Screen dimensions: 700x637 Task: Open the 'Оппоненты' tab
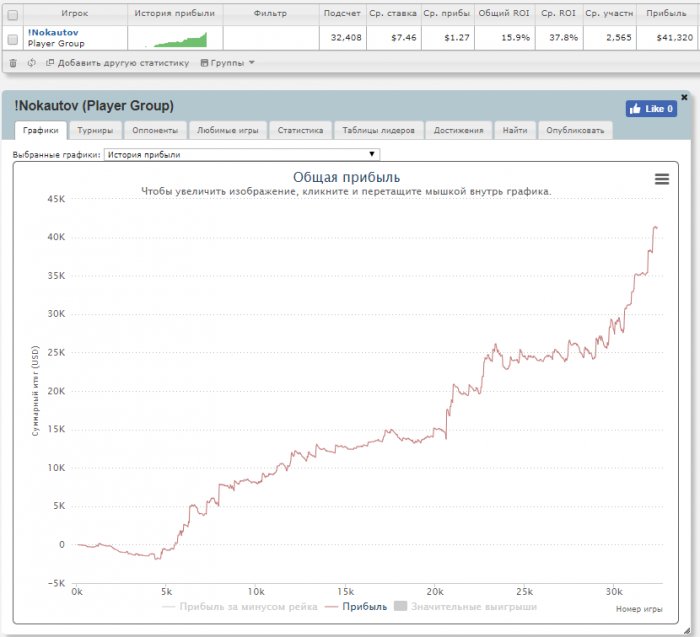(x=155, y=130)
